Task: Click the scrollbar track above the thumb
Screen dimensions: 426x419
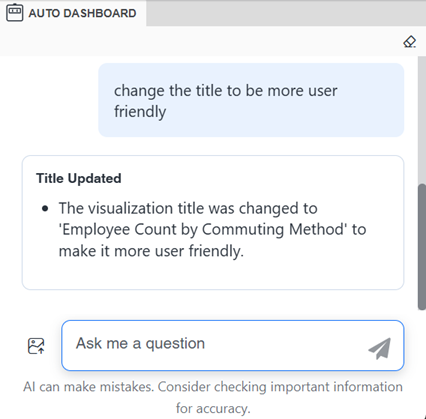Action: [422, 120]
